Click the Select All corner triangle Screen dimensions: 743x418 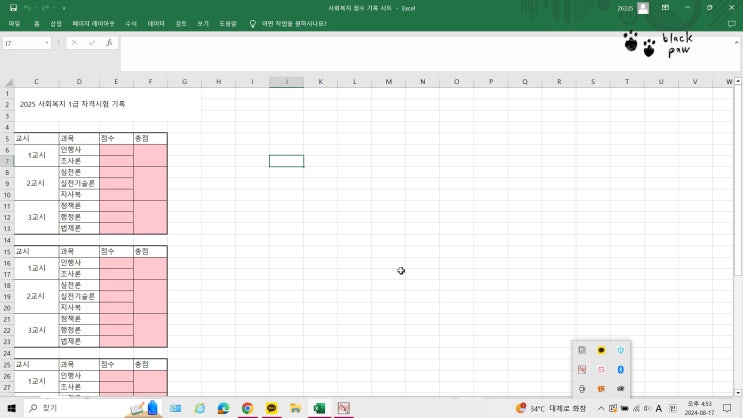[8, 82]
